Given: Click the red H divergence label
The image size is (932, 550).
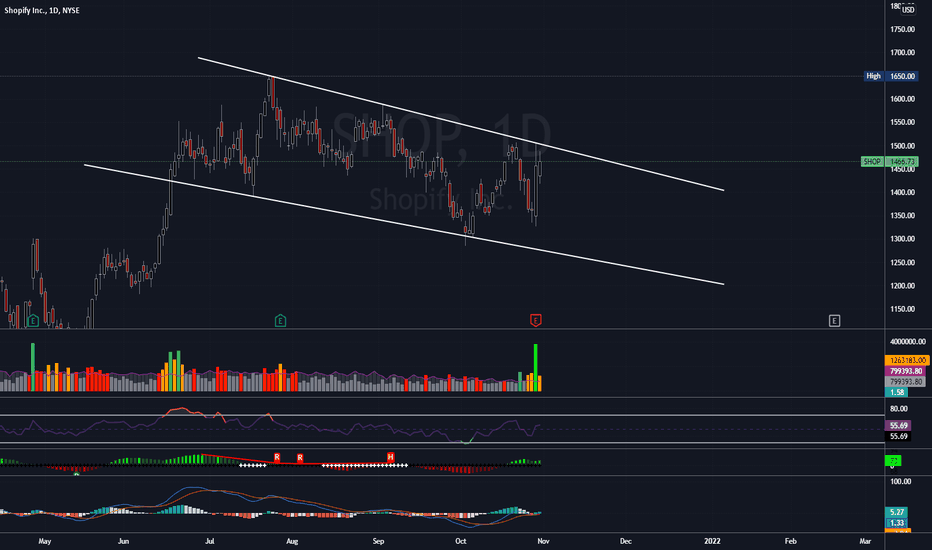Looking at the screenshot, I should point(391,457).
